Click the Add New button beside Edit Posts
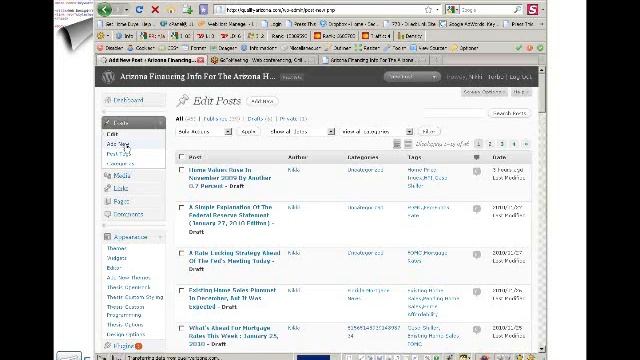Image resolution: width=640 pixels, height=360 pixels. (x=262, y=101)
